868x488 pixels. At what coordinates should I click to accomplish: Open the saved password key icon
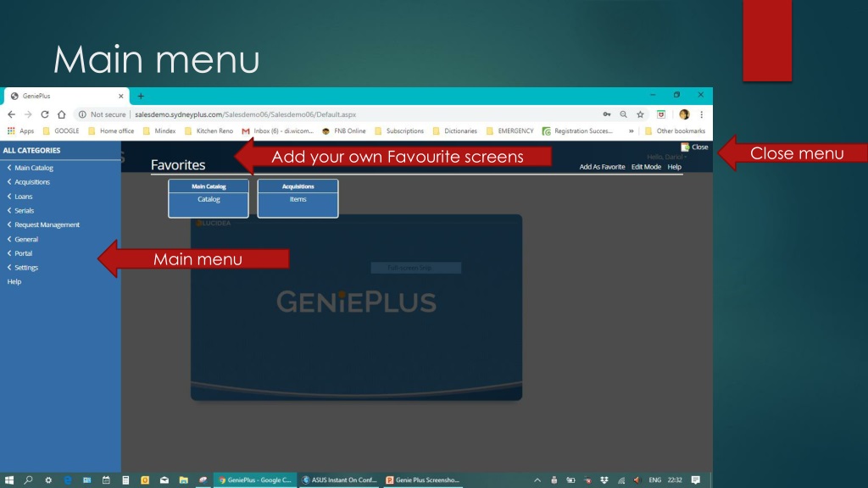tap(607, 114)
